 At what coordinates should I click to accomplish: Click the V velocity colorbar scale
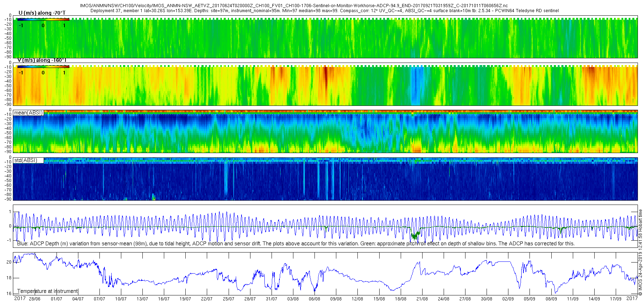click(x=43, y=67)
